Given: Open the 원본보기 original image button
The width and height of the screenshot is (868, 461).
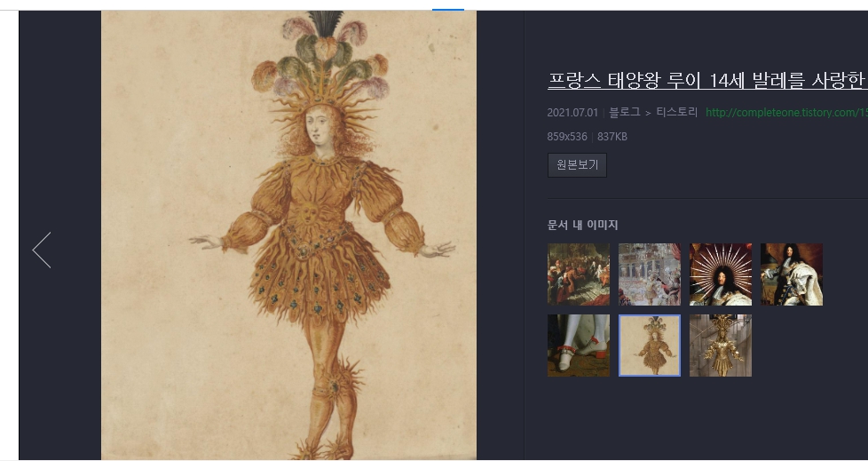Looking at the screenshot, I should click(x=577, y=165).
